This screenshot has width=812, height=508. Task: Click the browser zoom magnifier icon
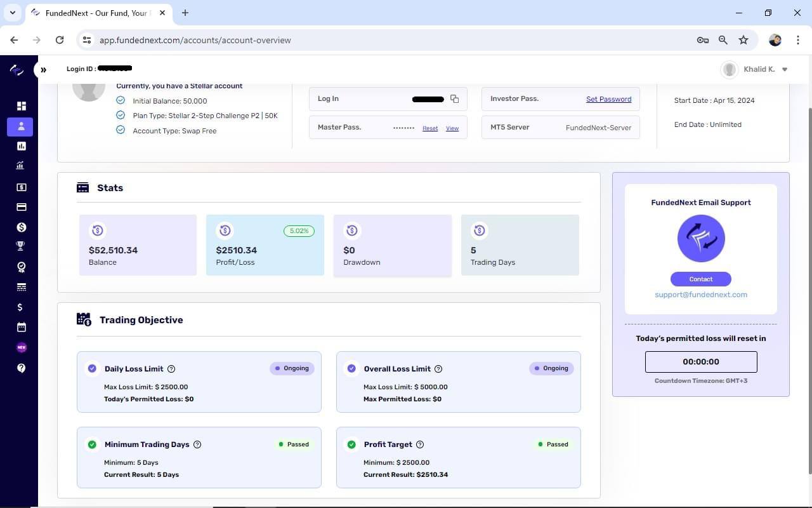coord(723,40)
